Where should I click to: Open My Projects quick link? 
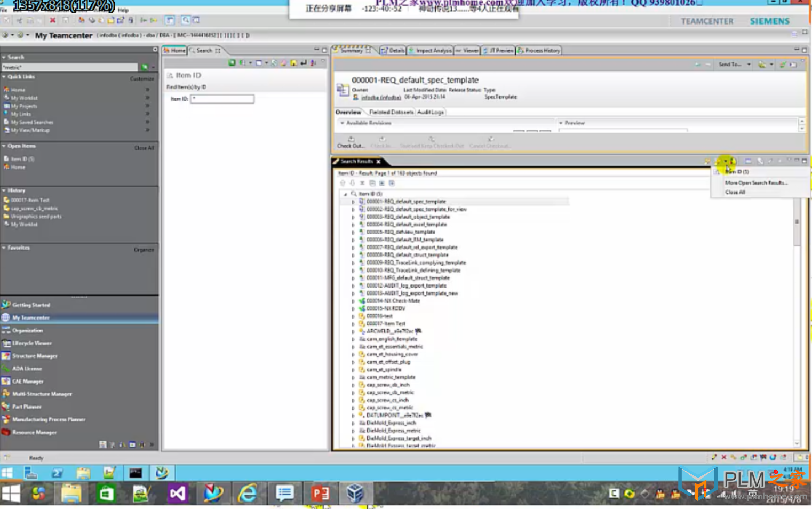[x=24, y=106]
